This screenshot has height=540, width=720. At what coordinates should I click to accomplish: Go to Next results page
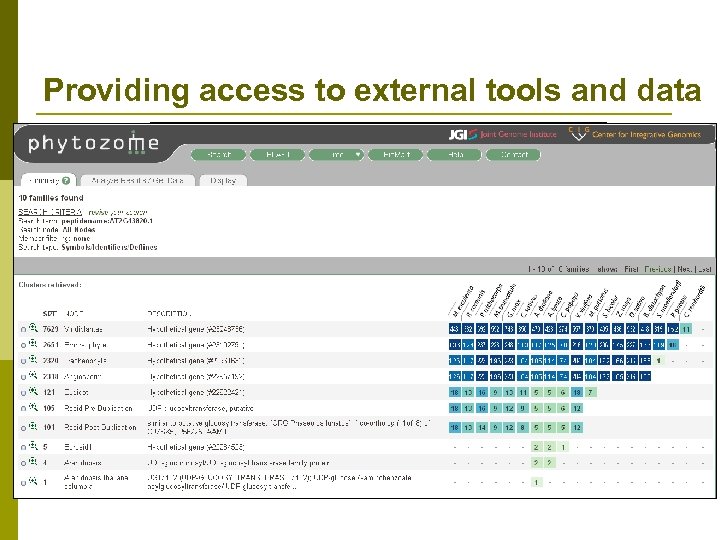(x=684, y=269)
